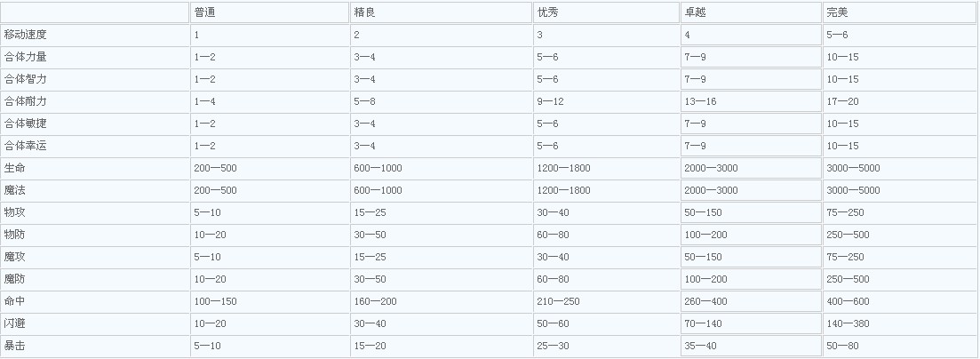This screenshot has height=359, width=980.
Task: Click the 合体力量 row label
Action: [25, 57]
